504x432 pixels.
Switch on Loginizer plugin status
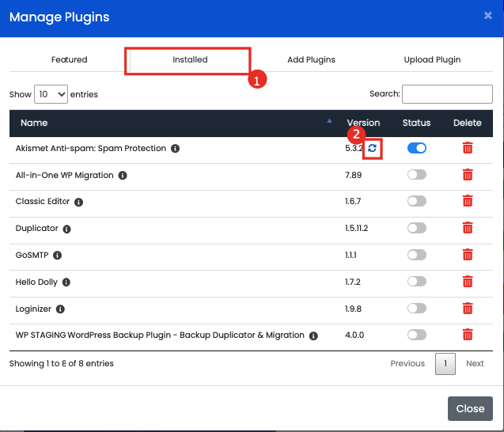click(416, 309)
